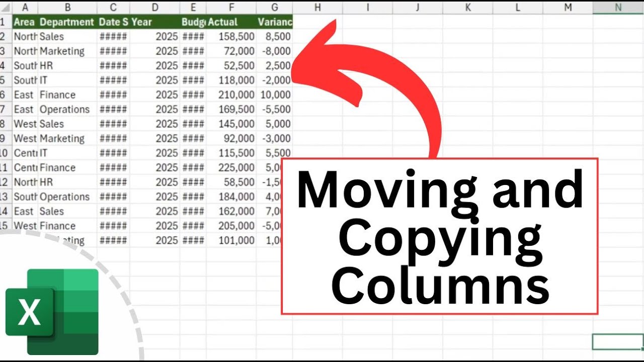
Task: Click the 'Date S' header cell
Action: [113, 22]
